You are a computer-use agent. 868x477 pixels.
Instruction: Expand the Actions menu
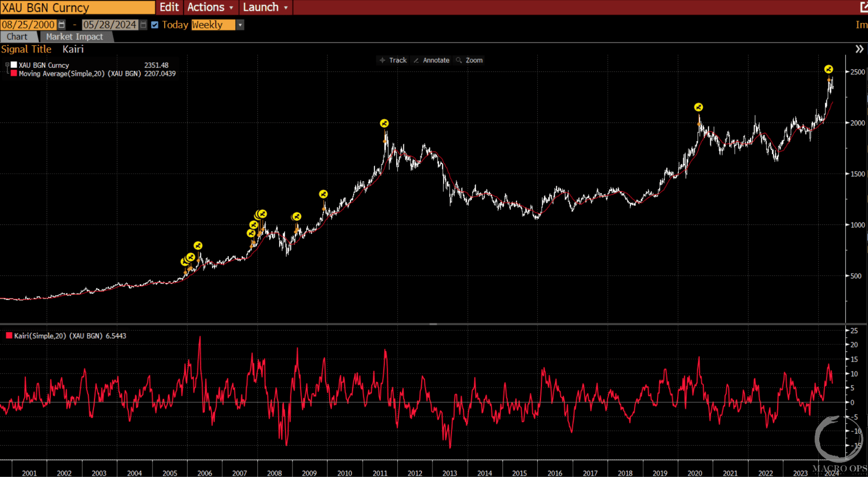pos(210,7)
